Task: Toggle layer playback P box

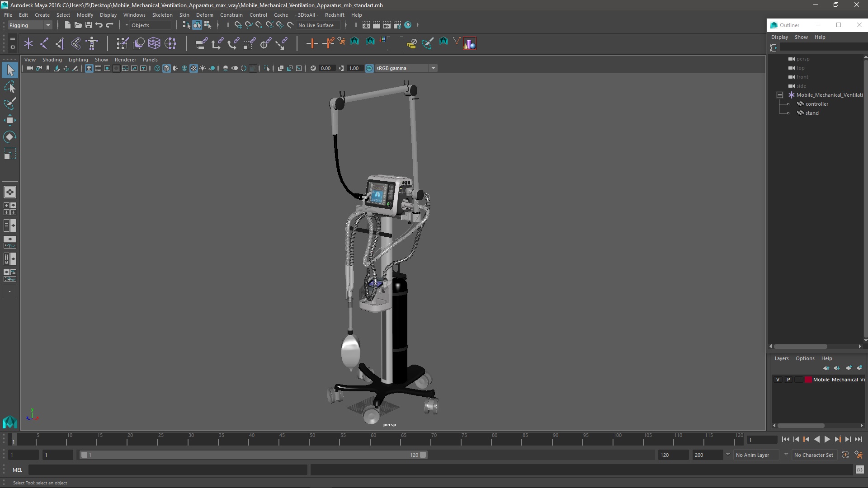Action: pyautogui.click(x=788, y=380)
